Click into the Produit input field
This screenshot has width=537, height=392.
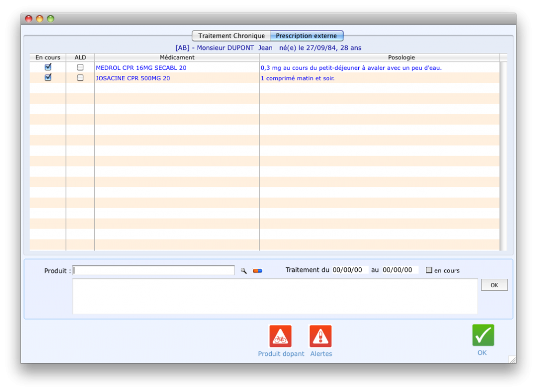pos(154,270)
